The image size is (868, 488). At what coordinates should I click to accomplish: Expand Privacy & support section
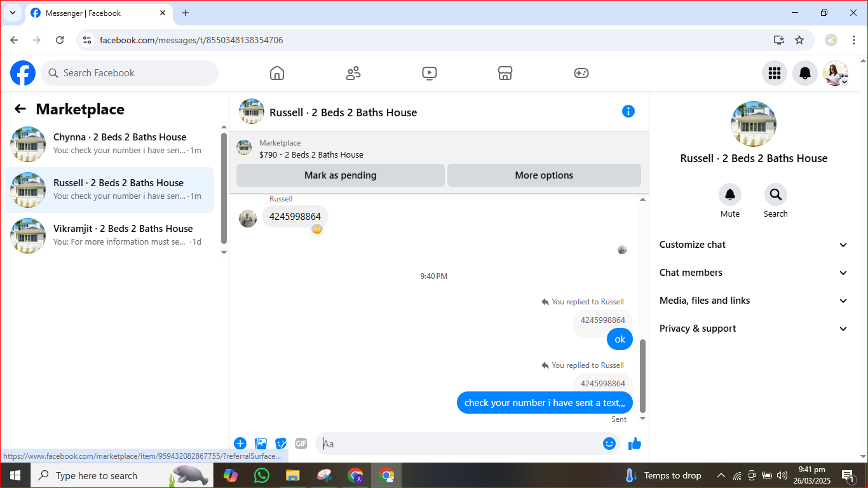point(754,329)
